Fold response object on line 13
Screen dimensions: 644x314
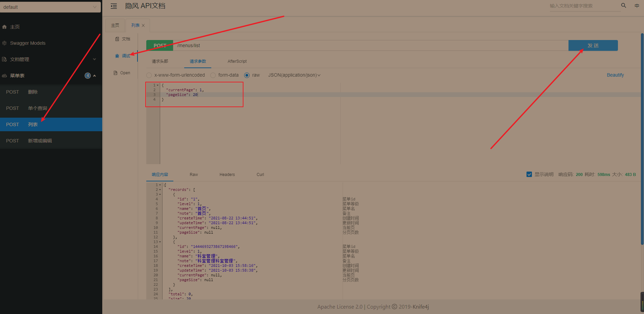pyautogui.click(x=160, y=242)
